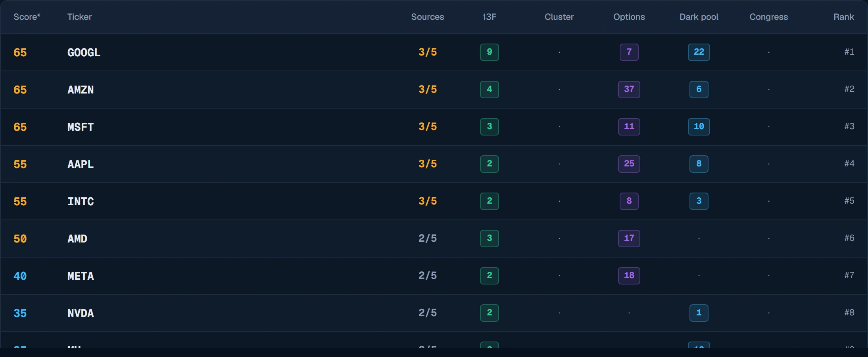
Task: Click AMZN score value 65
Action: [x=20, y=90]
